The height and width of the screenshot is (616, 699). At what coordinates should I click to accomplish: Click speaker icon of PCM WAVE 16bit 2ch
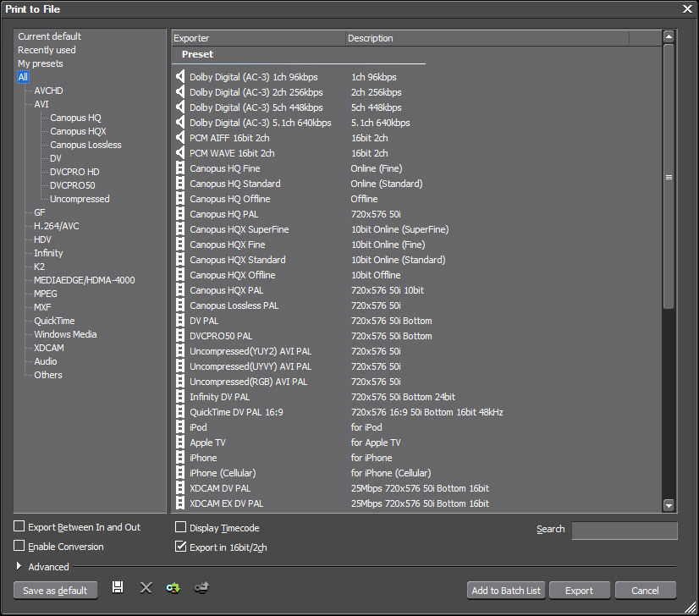pos(179,153)
